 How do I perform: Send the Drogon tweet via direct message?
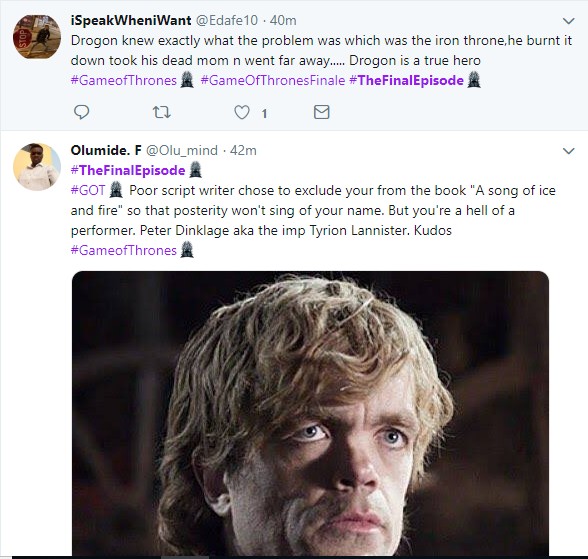(x=321, y=112)
